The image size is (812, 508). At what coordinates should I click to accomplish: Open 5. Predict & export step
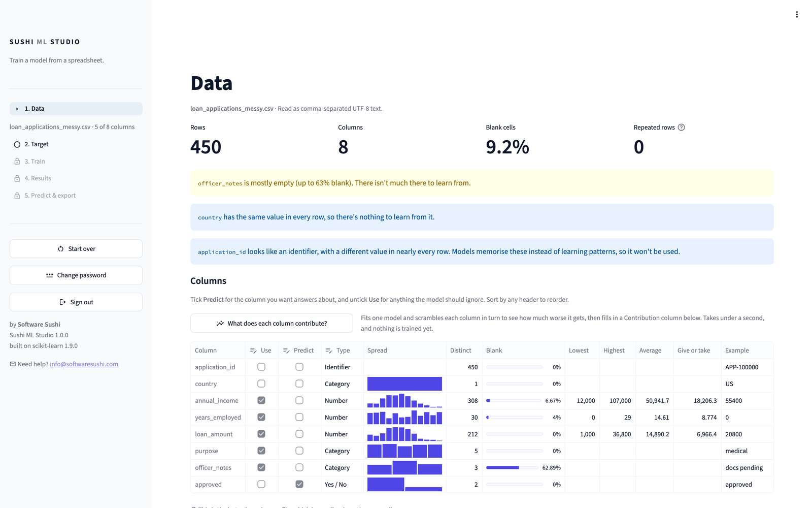[76, 196]
